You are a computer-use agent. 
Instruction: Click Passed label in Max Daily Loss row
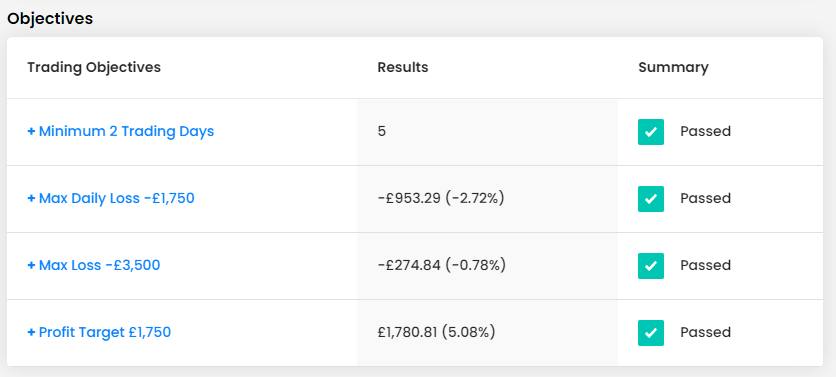click(705, 198)
